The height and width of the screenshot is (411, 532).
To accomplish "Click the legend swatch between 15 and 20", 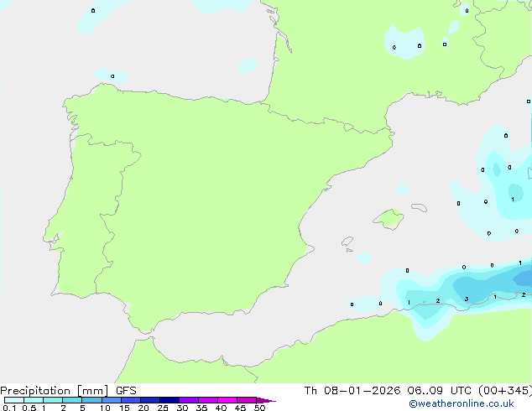I will [x=131, y=400].
